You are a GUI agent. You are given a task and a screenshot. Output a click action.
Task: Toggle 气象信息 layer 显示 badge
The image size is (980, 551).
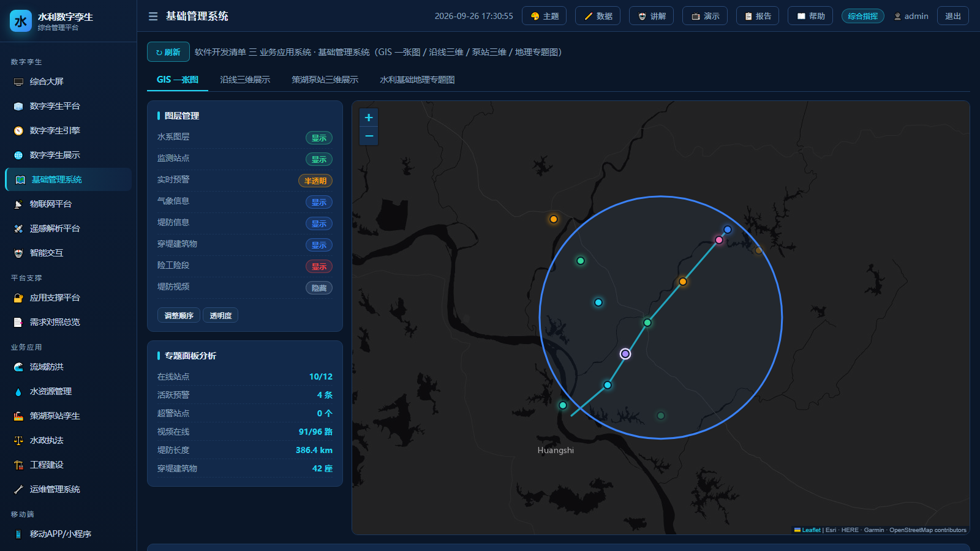pyautogui.click(x=319, y=202)
